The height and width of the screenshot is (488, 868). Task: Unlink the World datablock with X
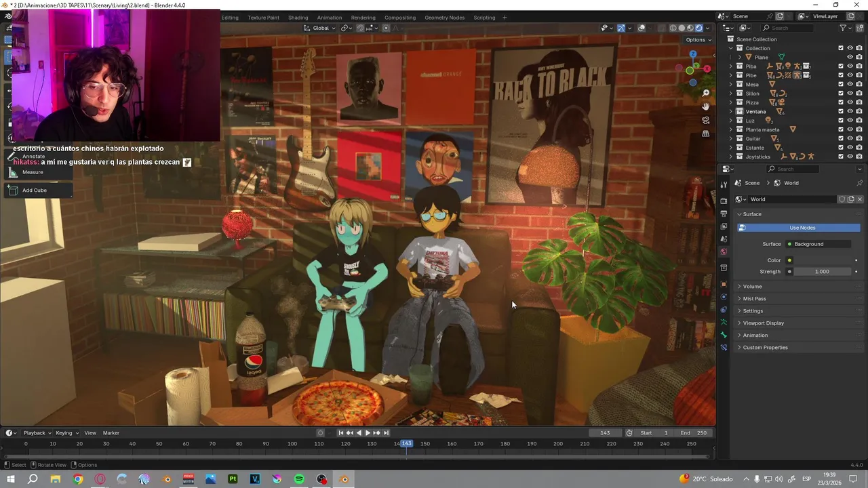click(860, 199)
